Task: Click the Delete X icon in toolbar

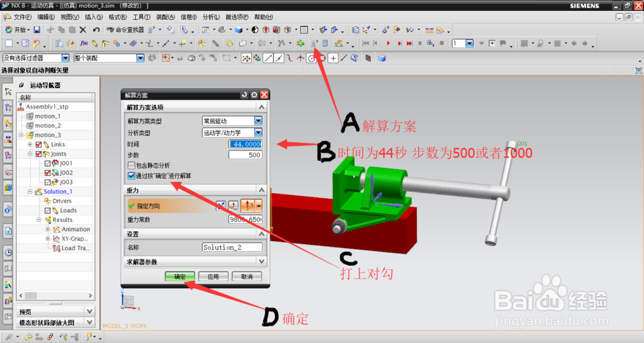Action: [82, 30]
